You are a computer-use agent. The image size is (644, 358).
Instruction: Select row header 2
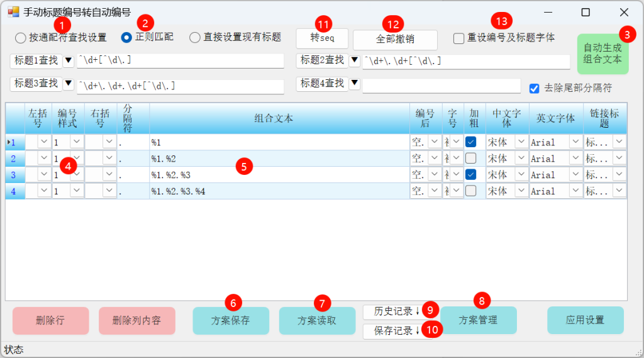click(15, 159)
